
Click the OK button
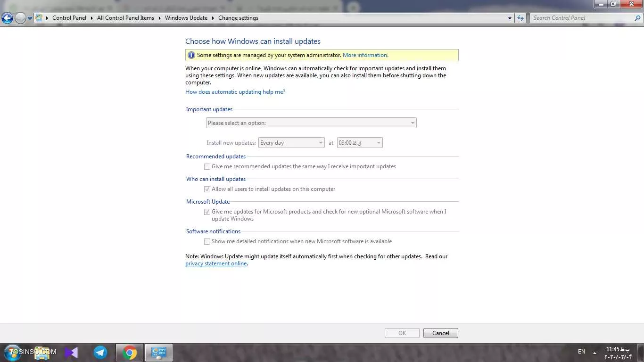point(402,333)
